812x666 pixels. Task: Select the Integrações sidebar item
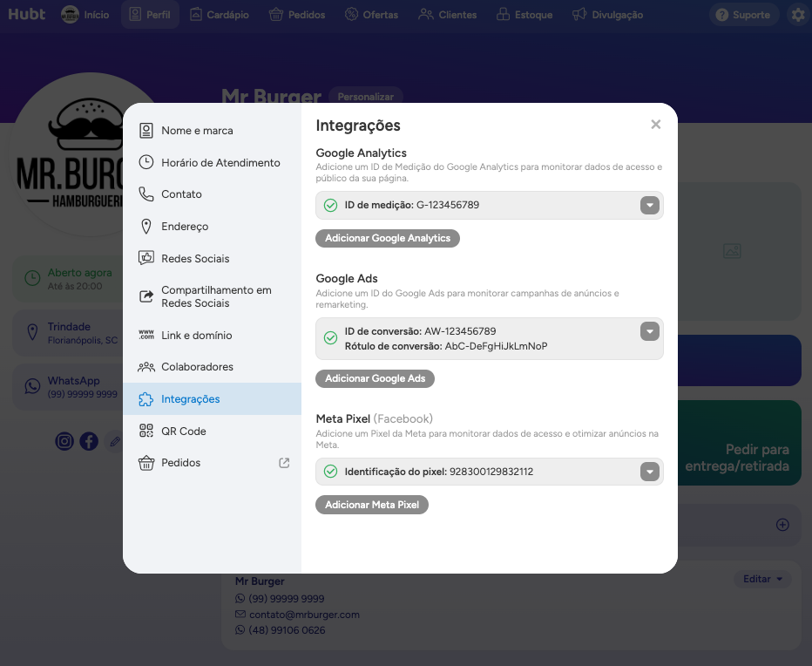213,399
